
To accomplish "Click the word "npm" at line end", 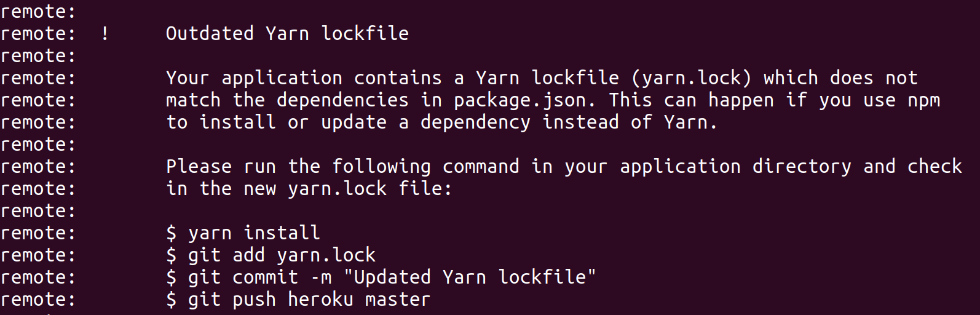I will (x=924, y=100).
